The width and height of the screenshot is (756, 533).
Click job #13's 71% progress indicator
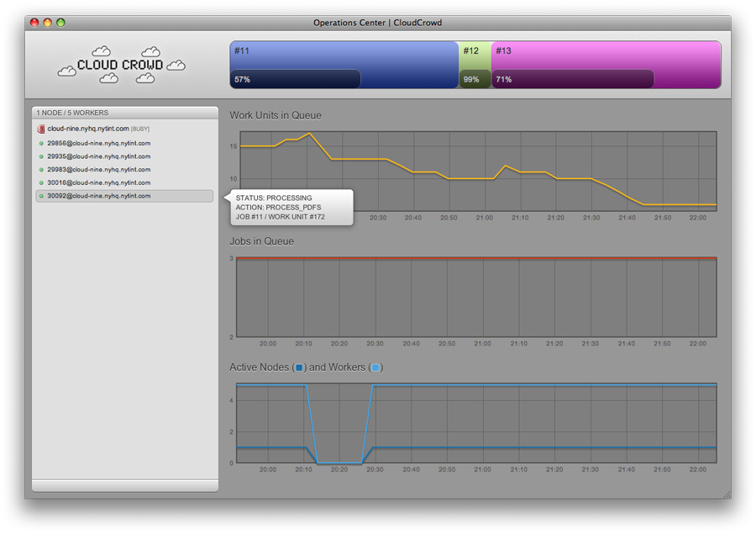point(573,79)
